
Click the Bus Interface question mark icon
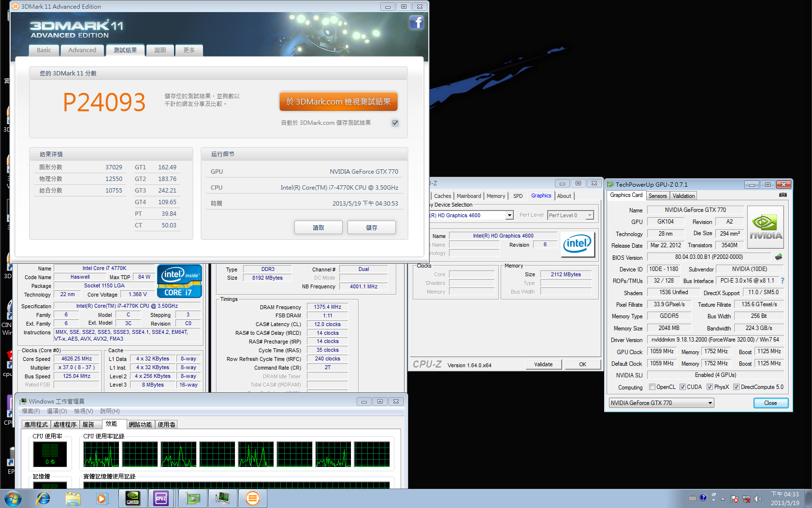(x=782, y=281)
